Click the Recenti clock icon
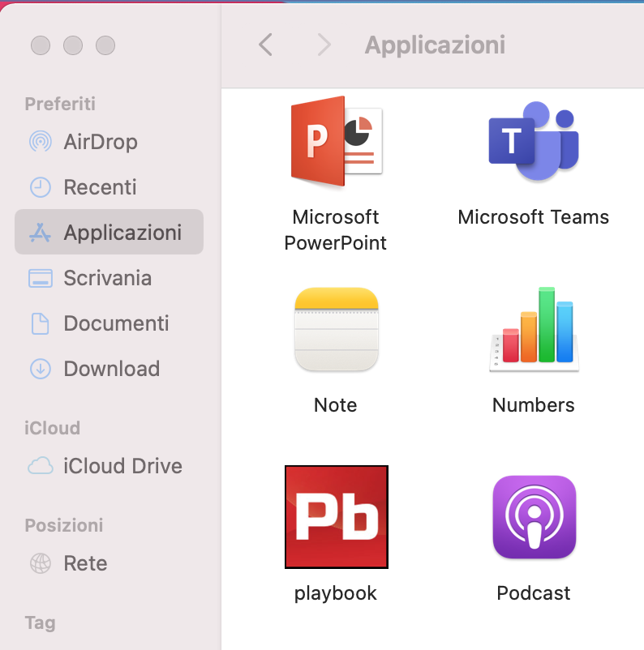The width and height of the screenshot is (644, 650). pos(41,187)
